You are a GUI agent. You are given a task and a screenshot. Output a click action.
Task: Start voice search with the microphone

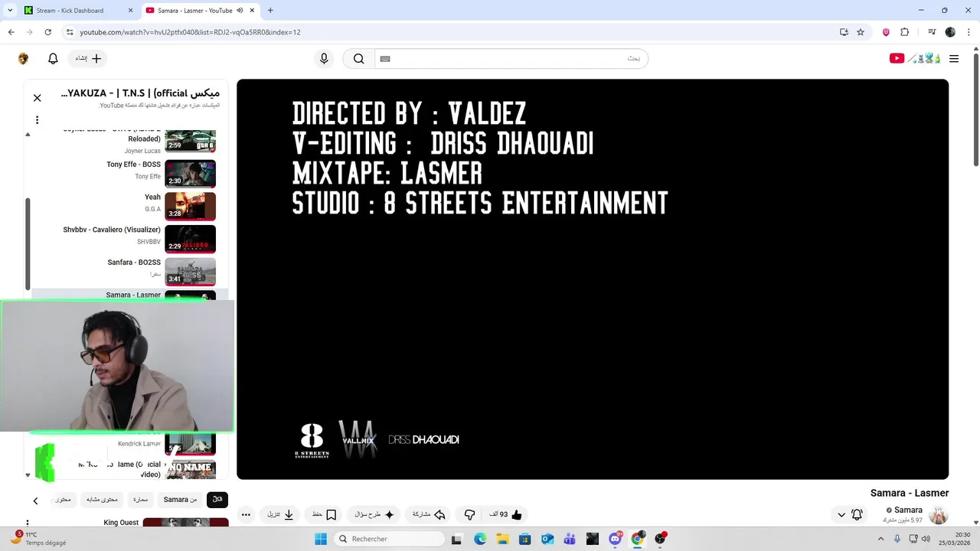tap(324, 59)
